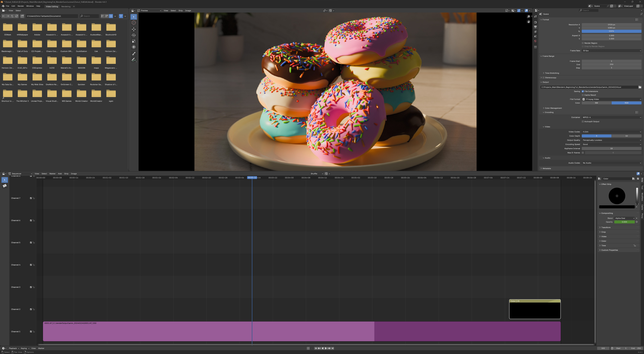Activate the Move tool in preview toolbar
644x354 pixels.
point(134,29)
